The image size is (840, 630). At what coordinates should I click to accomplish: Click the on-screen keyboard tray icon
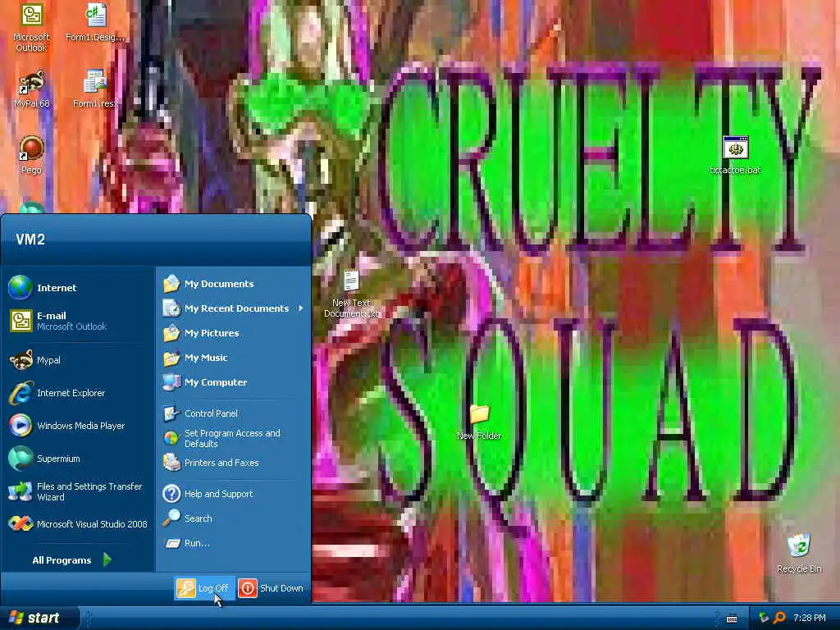tap(731, 619)
